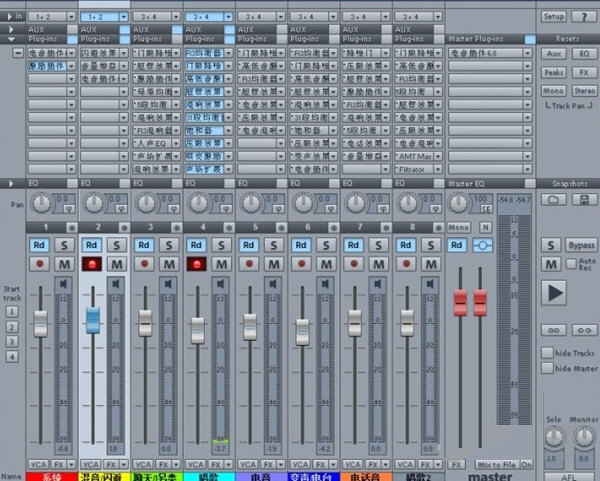Enable the hide Master checkbox
Image resolution: width=600 pixels, height=481 pixels.
[x=547, y=368]
